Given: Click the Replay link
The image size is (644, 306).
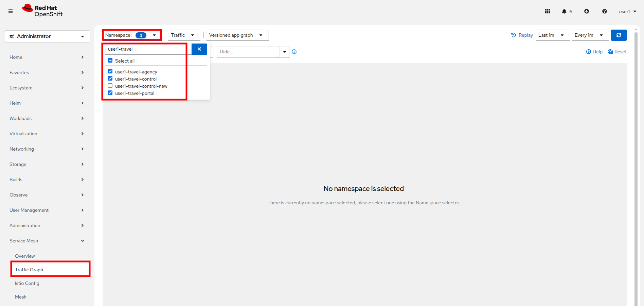Looking at the screenshot, I should pos(522,35).
